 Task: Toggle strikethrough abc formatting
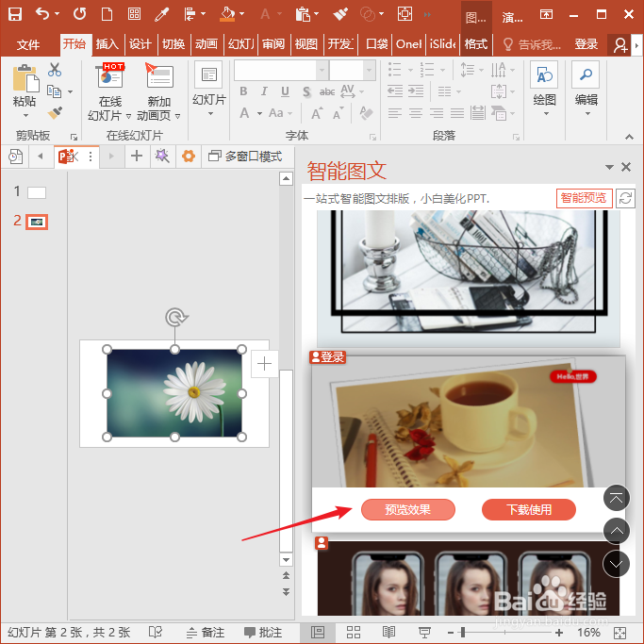(327, 91)
